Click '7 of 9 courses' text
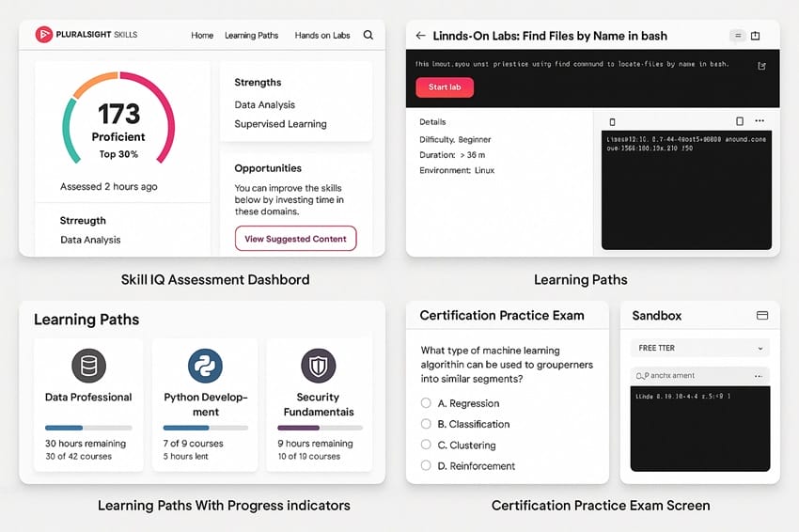Viewport: 799px width, 532px height. 193,444
